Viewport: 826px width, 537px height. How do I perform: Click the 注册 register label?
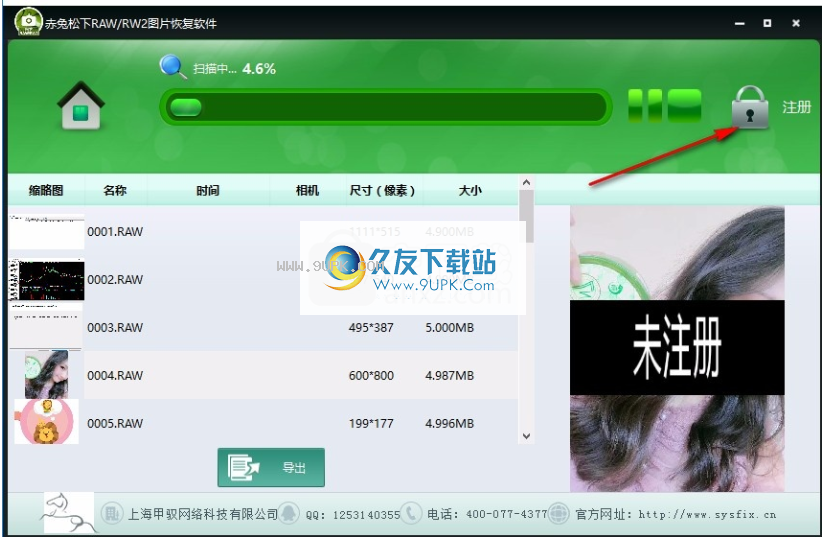[x=796, y=108]
